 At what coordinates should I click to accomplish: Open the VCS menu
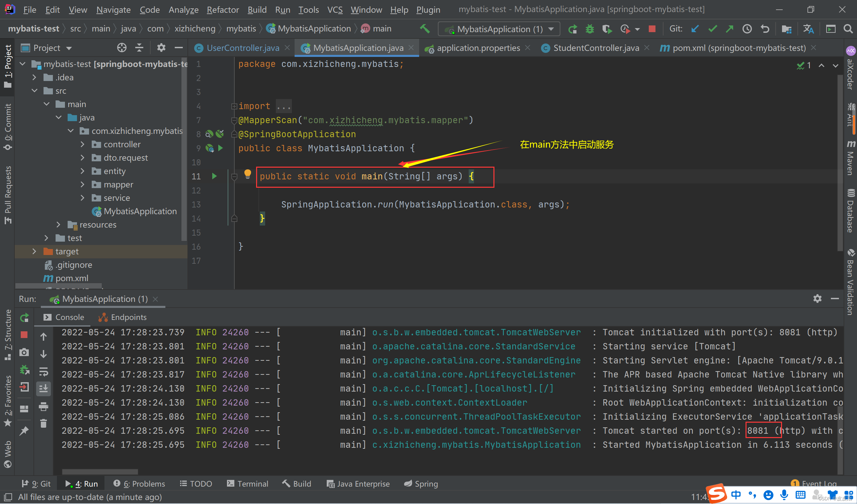[x=335, y=10]
